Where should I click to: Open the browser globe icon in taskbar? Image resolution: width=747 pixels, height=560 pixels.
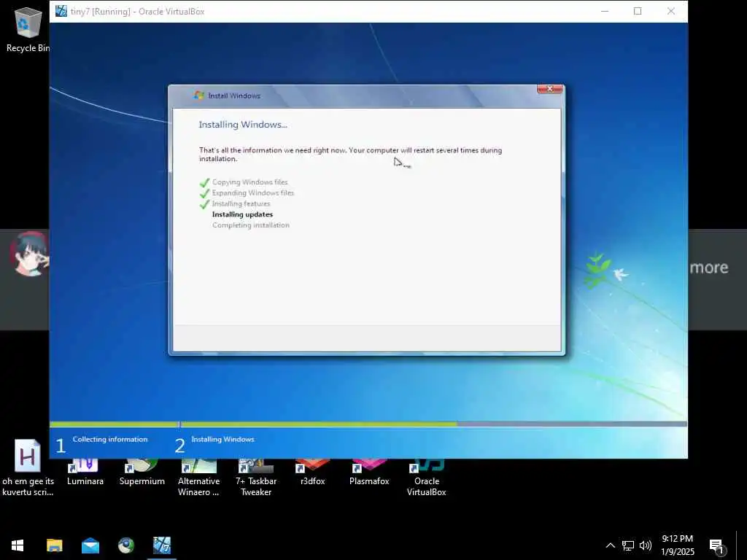[126, 545]
